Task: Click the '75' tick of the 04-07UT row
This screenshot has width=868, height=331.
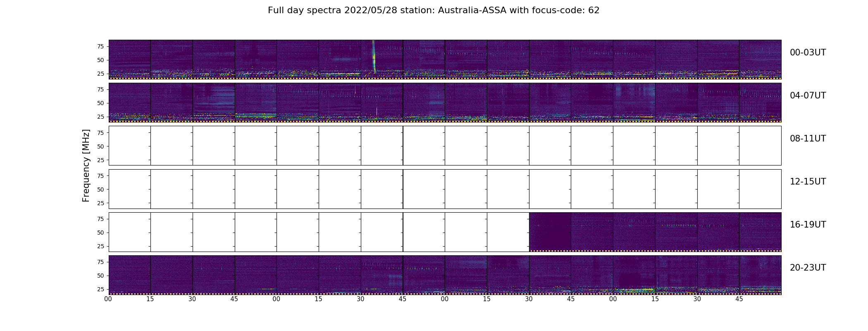Action: (x=100, y=89)
